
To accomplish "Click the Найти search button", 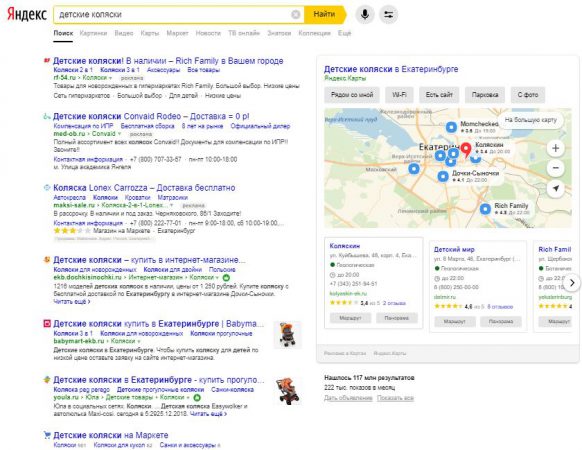I will click(x=324, y=14).
